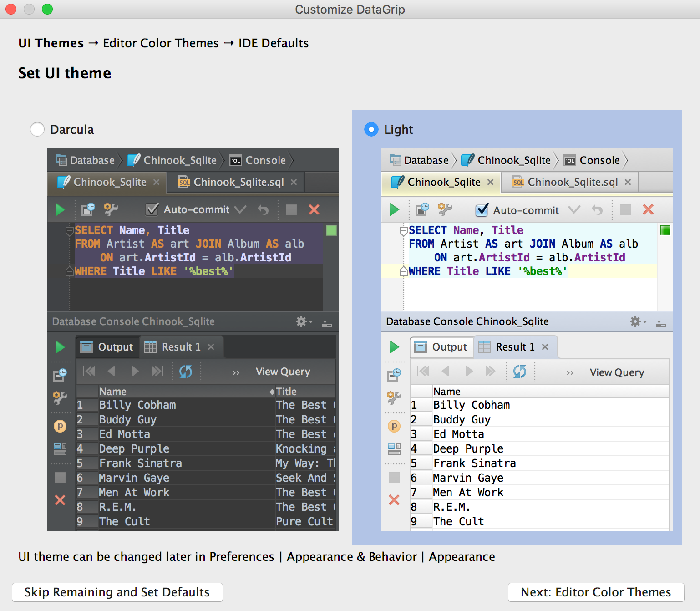
Task: Select Frank Sinatra row in Darcula table
Action: tap(206, 463)
